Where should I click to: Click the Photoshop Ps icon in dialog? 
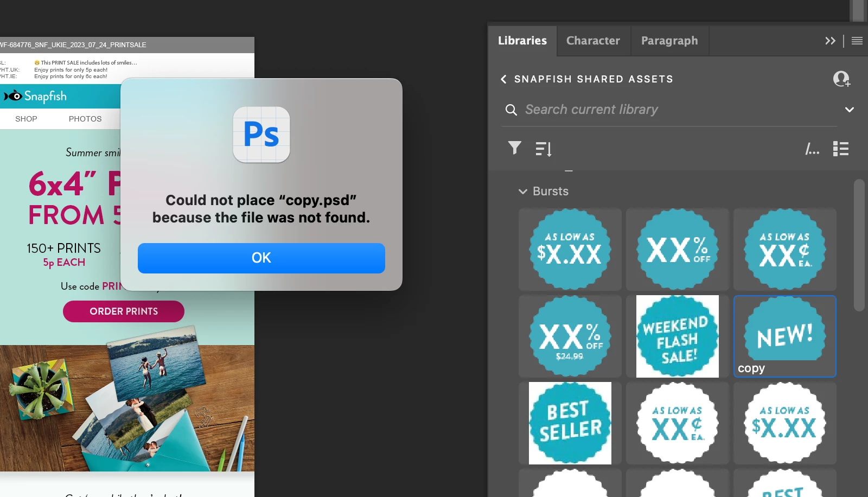[x=261, y=135]
